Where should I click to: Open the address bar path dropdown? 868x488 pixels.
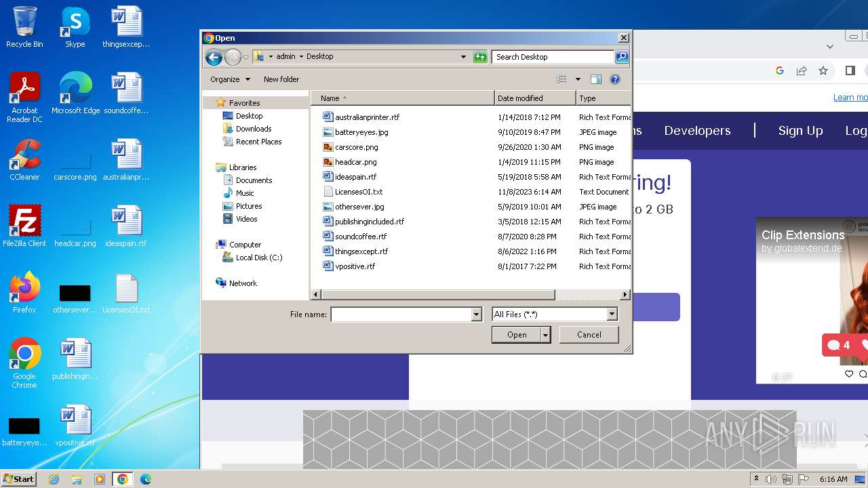[x=463, y=57]
